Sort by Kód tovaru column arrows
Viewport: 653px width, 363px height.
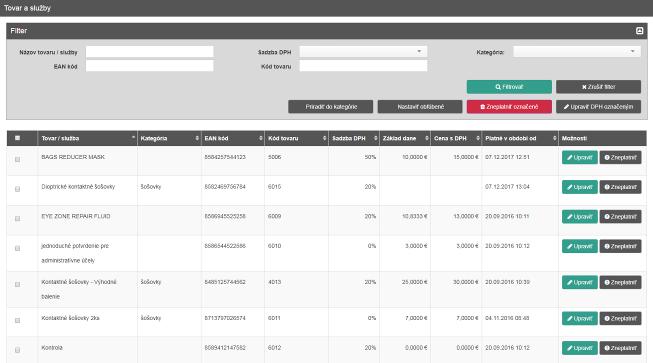pos(324,138)
